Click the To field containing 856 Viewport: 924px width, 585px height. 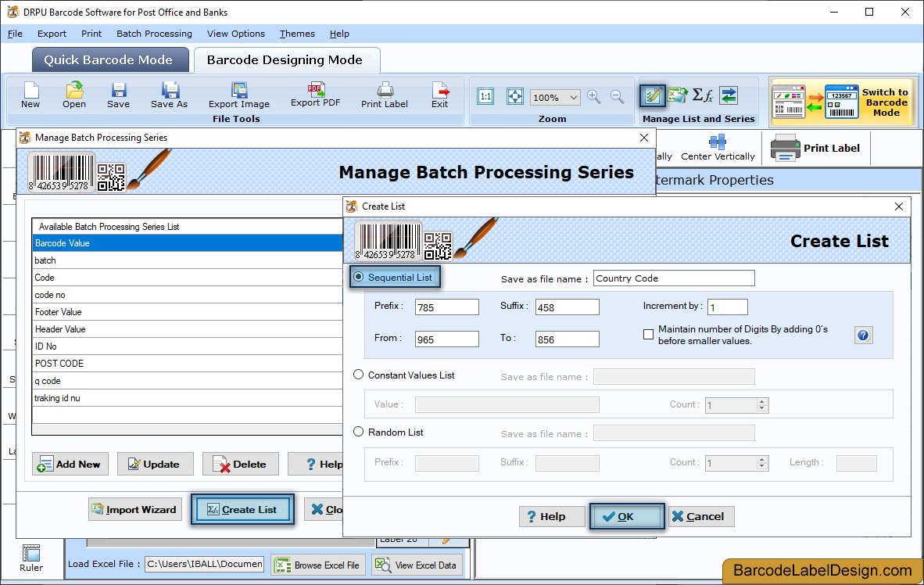(567, 339)
